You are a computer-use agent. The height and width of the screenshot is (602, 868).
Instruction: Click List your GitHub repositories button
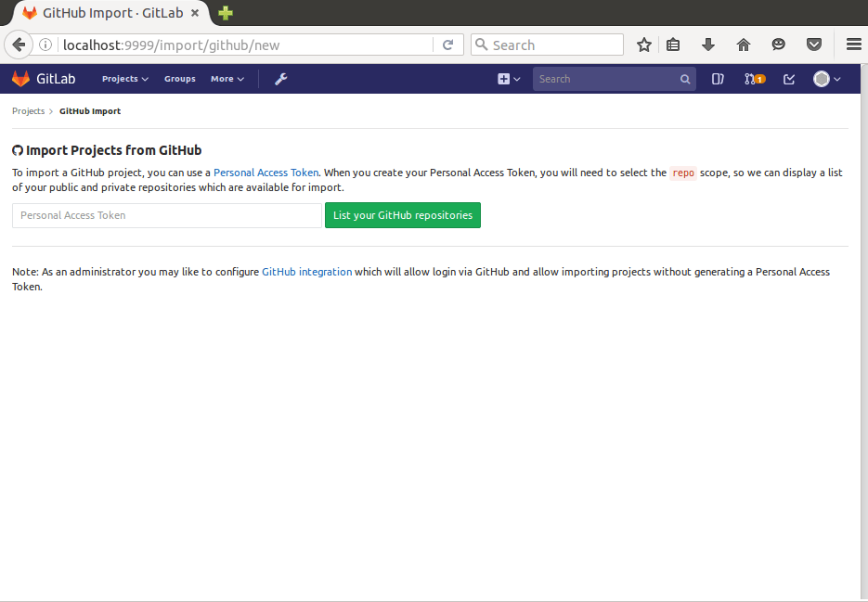[x=403, y=215]
